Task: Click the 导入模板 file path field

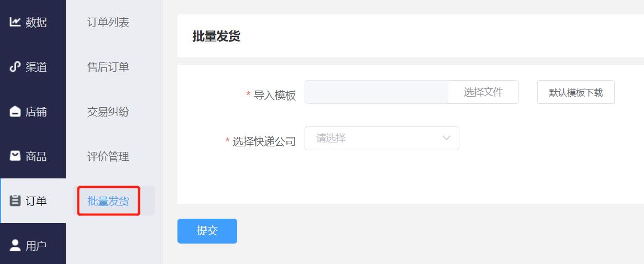Action: 376,92
